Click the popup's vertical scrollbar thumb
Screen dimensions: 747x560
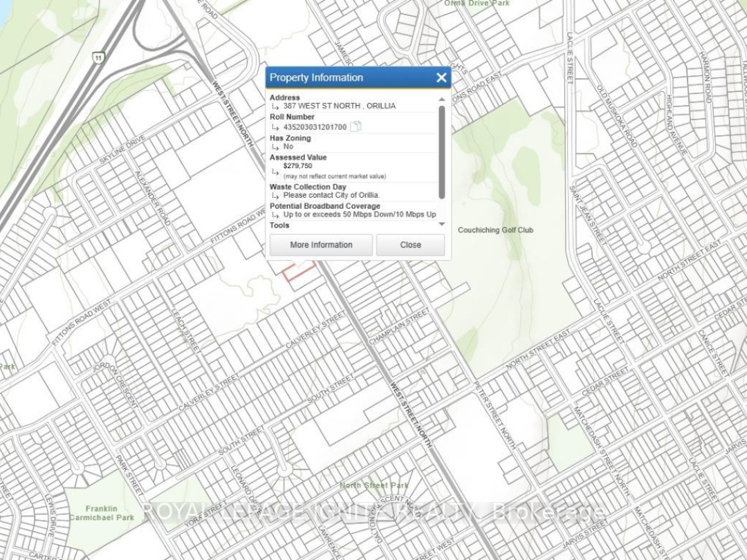click(x=442, y=152)
